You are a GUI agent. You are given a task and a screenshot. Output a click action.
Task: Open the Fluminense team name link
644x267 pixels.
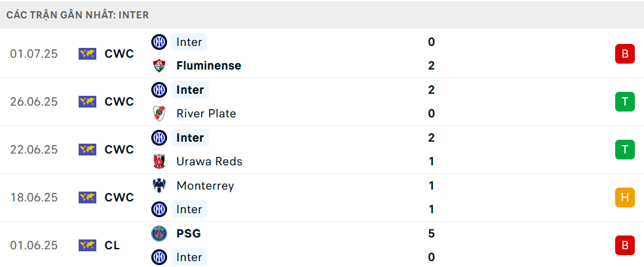[208, 66]
